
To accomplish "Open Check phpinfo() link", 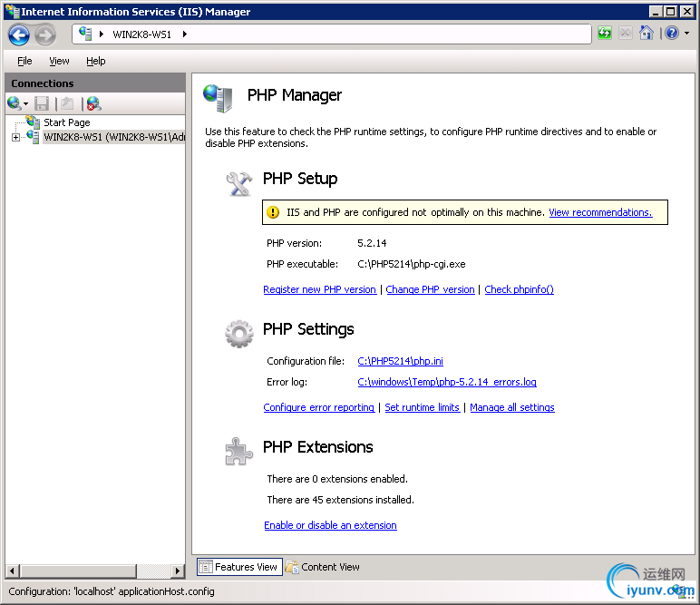I will 520,289.
